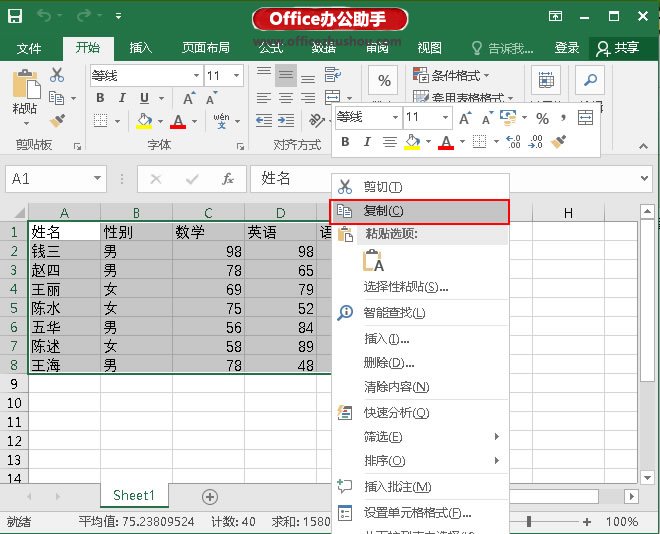Click the percent number format button
660x534 pixels.
tap(383, 80)
